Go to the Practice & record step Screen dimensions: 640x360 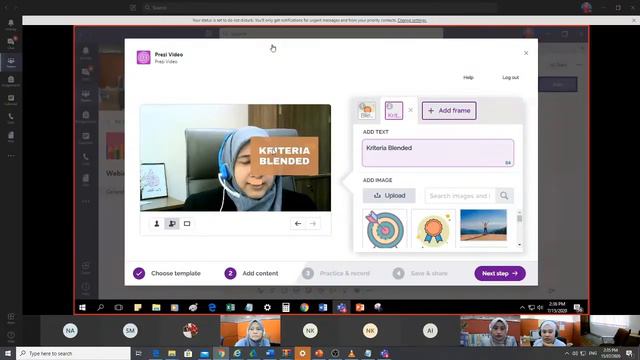point(336,273)
